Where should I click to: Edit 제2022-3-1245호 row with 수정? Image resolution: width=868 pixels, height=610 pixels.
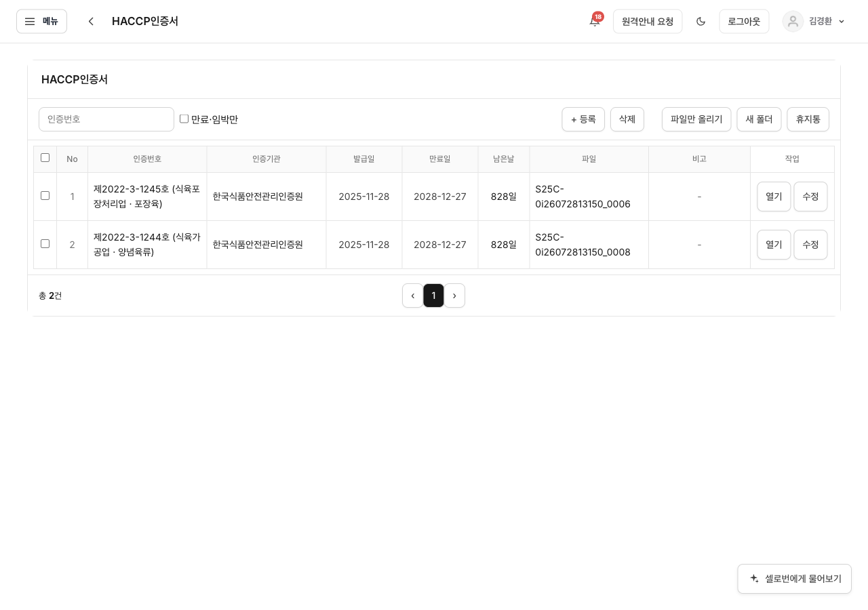(810, 197)
